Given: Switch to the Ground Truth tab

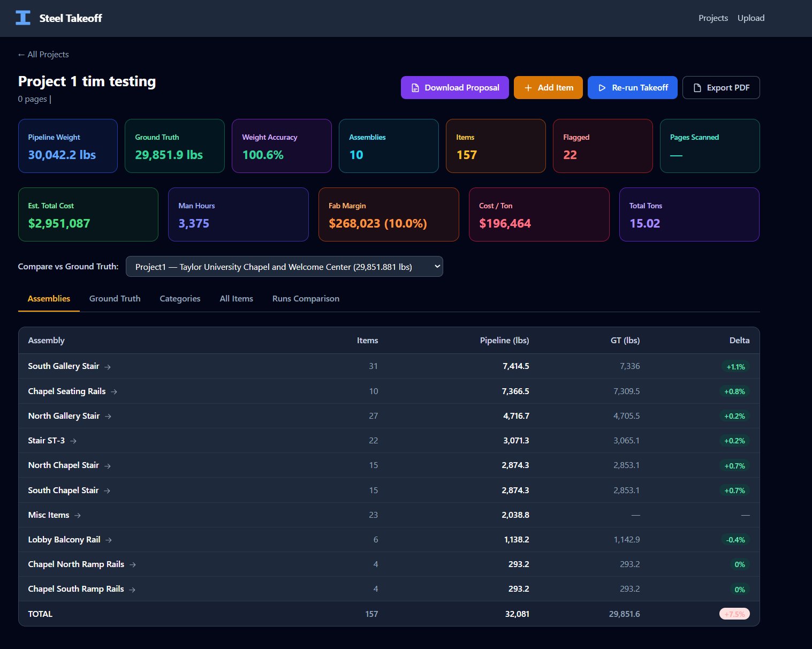Looking at the screenshot, I should (115, 299).
